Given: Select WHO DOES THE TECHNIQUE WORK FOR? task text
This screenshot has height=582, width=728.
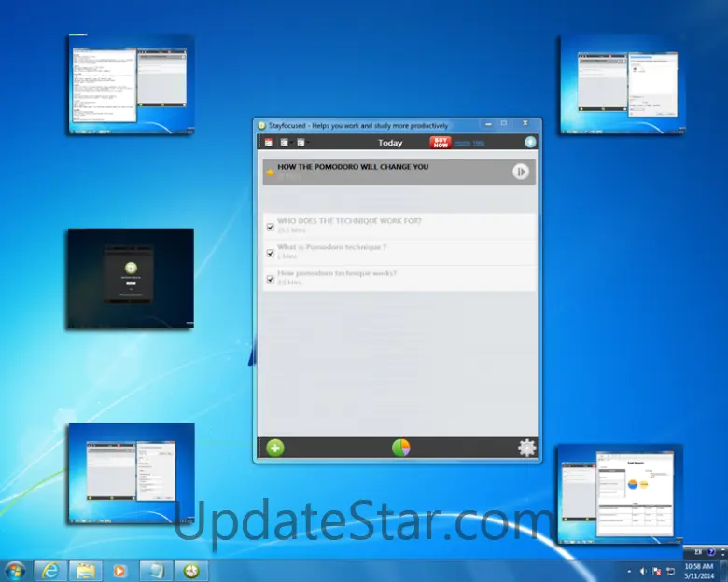Looking at the screenshot, I should tap(349, 221).
